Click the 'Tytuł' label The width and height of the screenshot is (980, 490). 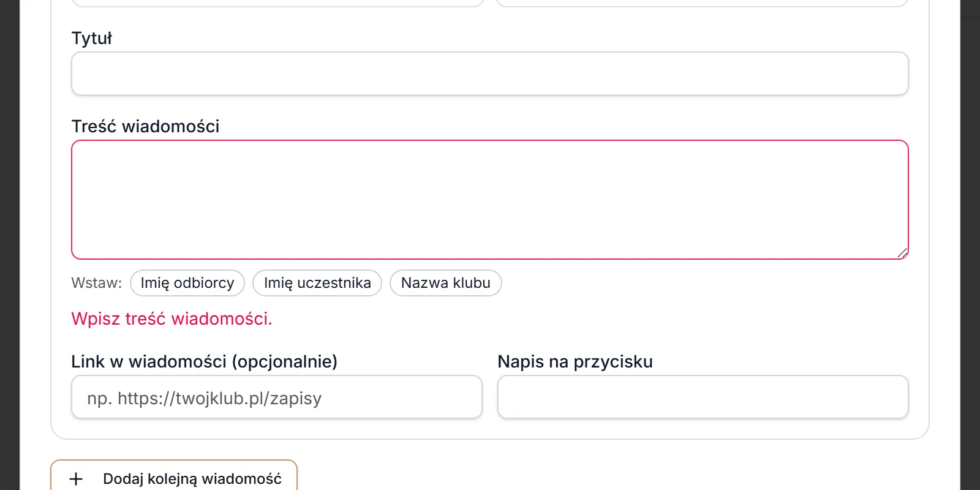[92, 38]
